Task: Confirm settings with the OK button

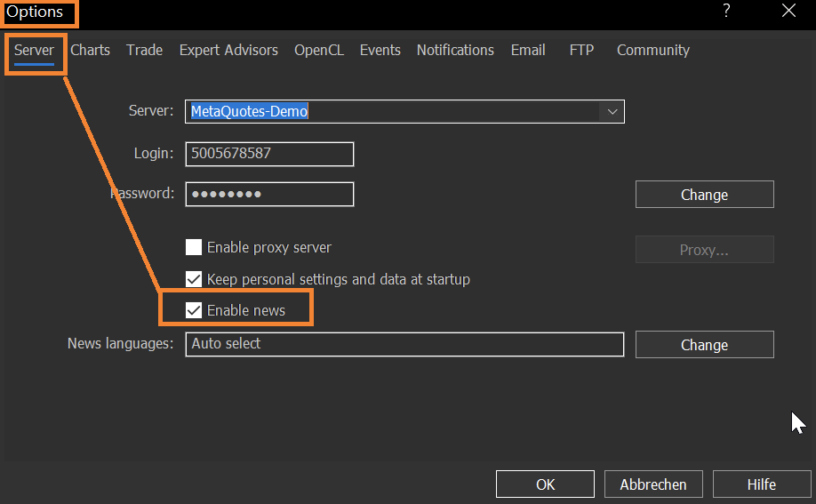Action: [x=545, y=484]
